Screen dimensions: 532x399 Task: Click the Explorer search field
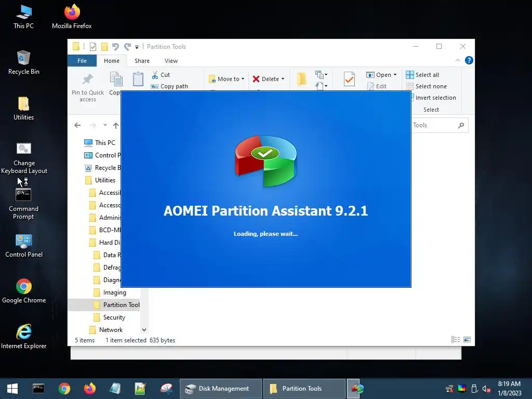pos(436,125)
